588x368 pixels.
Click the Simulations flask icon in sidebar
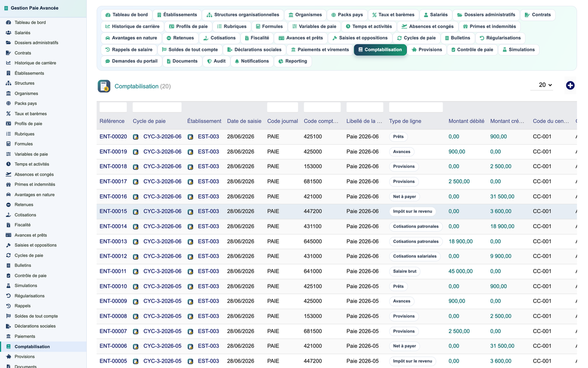tap(8, 286)
